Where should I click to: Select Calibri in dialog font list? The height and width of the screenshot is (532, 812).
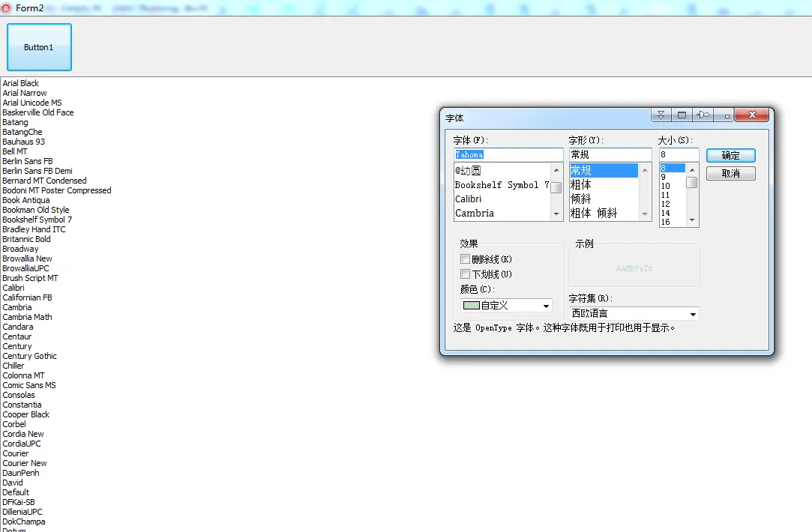tap(502, 199)
